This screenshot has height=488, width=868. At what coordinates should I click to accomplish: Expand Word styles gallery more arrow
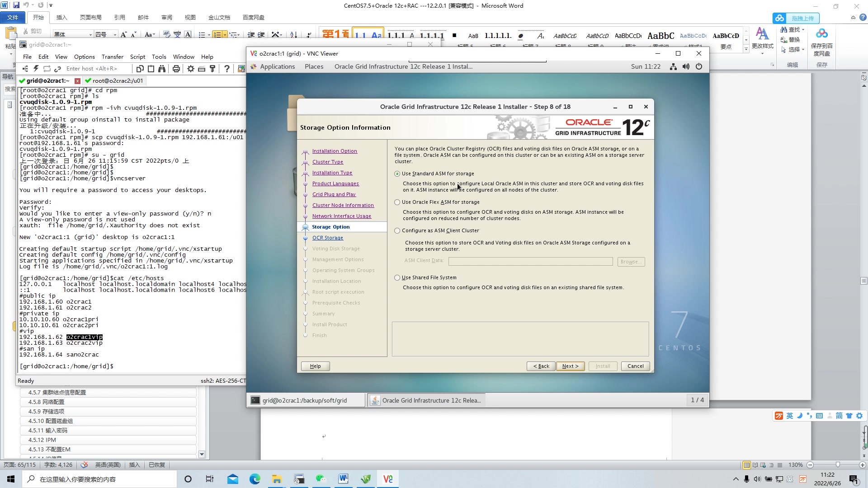[746, 49]
